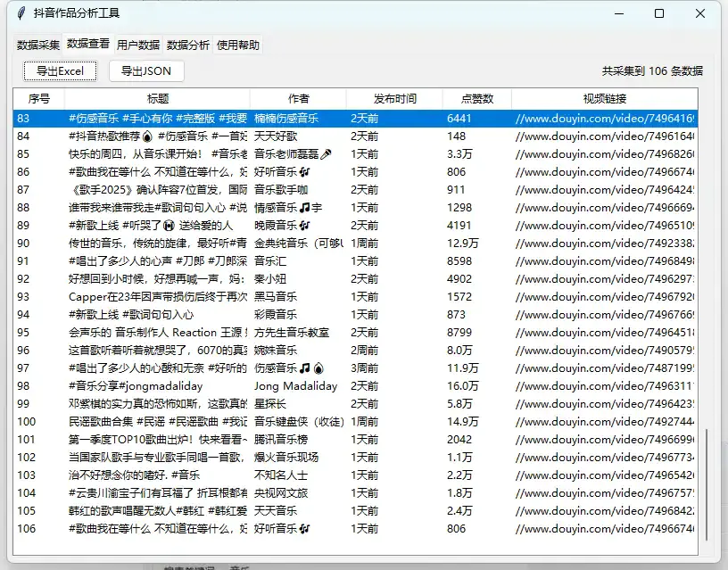
Task: Click the 作者 column header
Action: coord(297,98)
